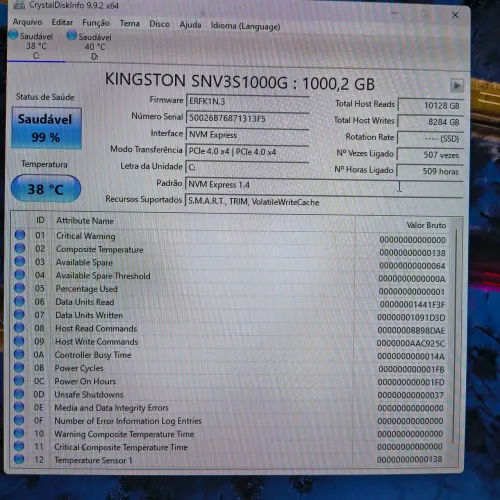The image size is (500, 500).
Task: Click the status icon for Power On Hours
Action: point(19,380)
